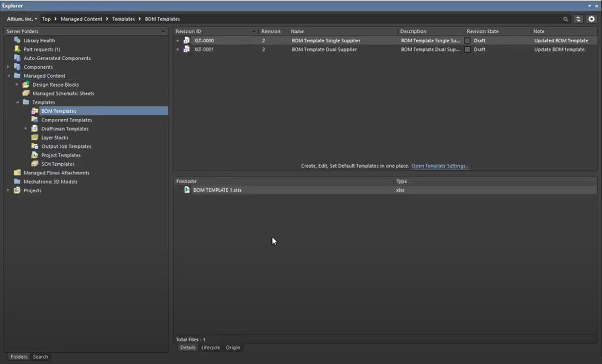The width and height of the screenshot is (602, 364).
Task: Select the Library Health folder icon
Action: pos(17,40)
